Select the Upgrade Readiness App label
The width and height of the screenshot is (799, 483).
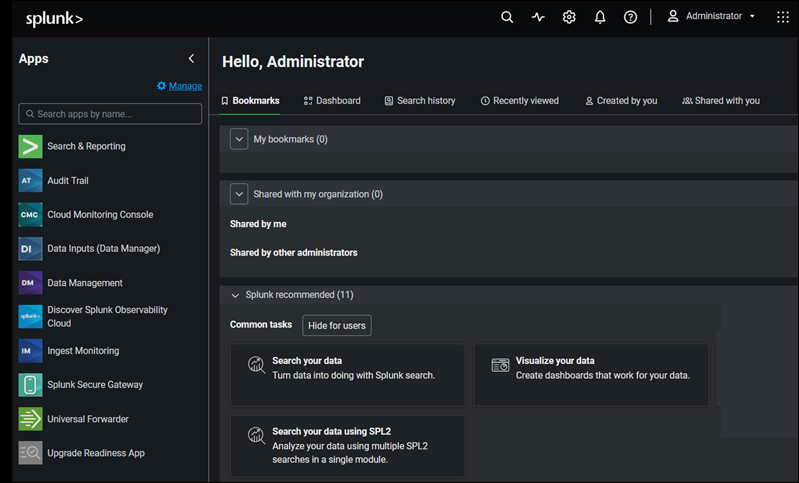pyautogui.click(x=96, y=453)
